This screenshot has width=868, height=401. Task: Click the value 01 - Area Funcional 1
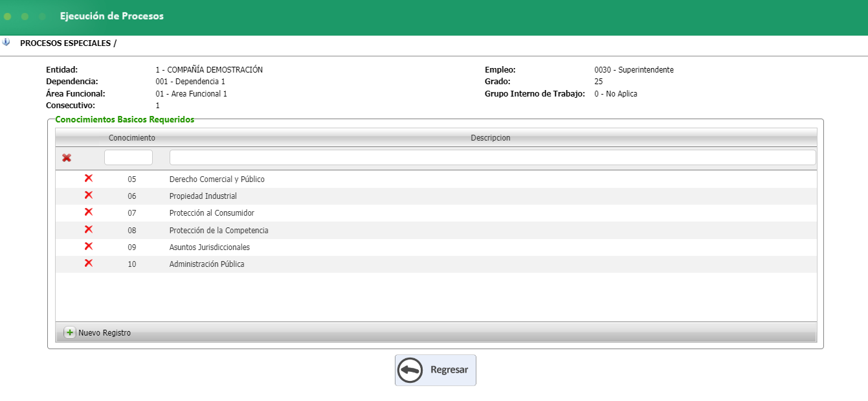[x=192, y=94]
